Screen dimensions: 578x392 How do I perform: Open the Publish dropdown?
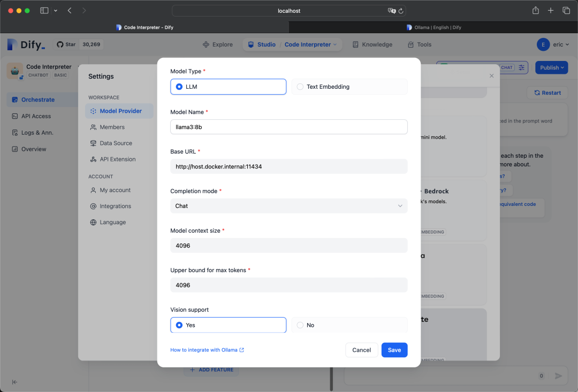(551, 67)
